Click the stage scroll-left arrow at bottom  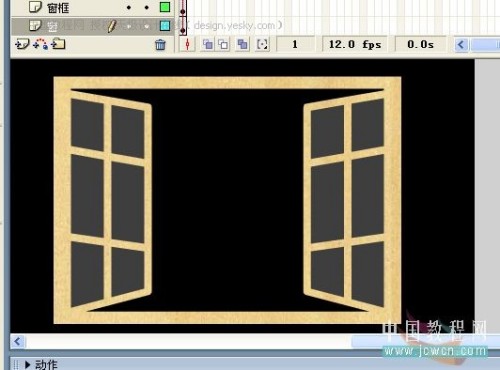[17, 341]
